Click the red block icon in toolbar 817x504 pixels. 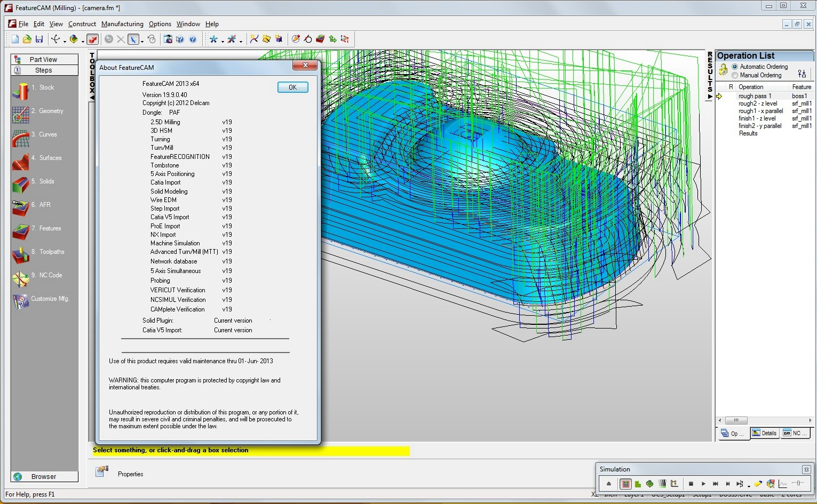point(320,39)
